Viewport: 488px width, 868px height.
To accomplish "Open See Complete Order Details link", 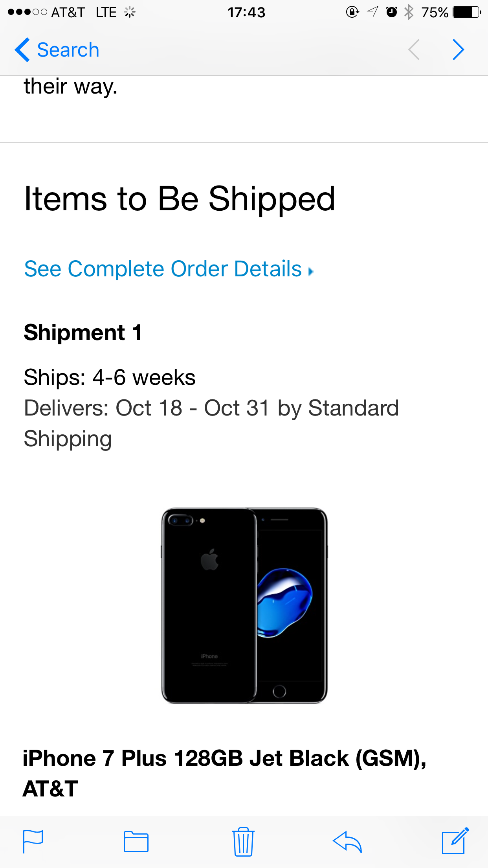I will pyautogui.click(x=163, y=269).
